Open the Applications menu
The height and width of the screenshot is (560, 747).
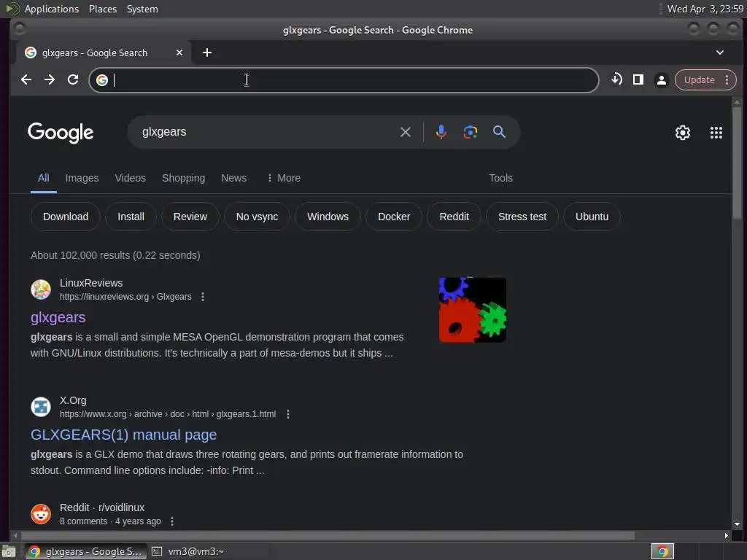[x=52, y=9]
